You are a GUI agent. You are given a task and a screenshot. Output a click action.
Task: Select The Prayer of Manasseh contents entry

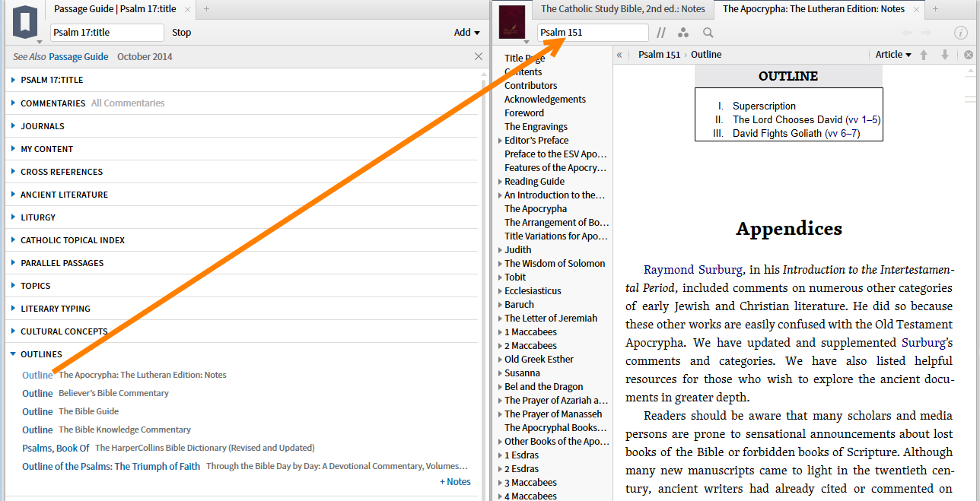(x=553, y=414)
